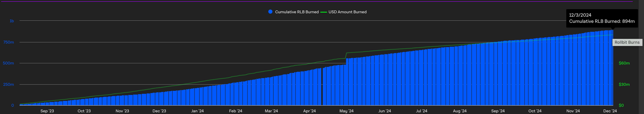
Task: Select the Sep '23 x-axis label
Action: [47, 111]
